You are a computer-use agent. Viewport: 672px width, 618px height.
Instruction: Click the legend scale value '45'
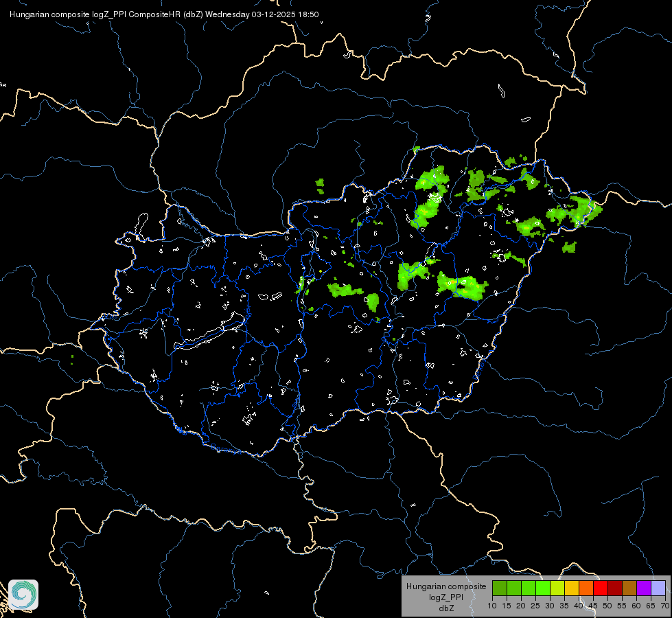point(592,606)
